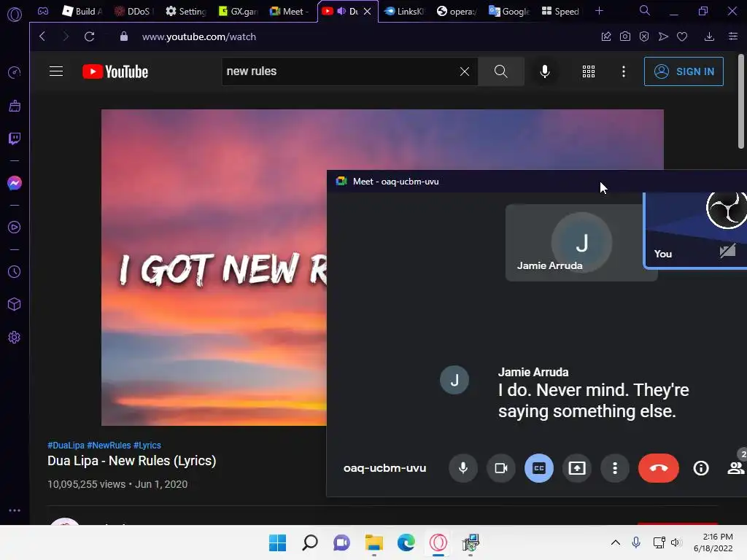Open Extensions cube icon in sidebar
Viewport: 747px width, 560px height.
point(15,304)
